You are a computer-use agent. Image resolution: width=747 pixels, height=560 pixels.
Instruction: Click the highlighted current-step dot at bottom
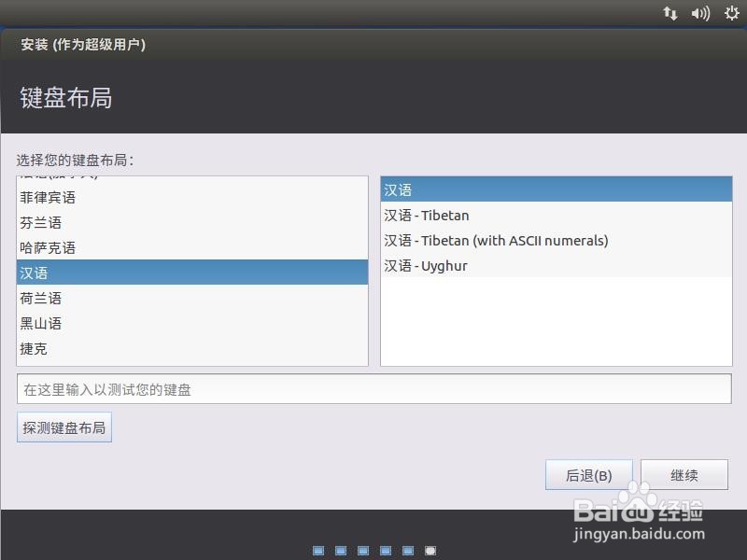[430, 550]
